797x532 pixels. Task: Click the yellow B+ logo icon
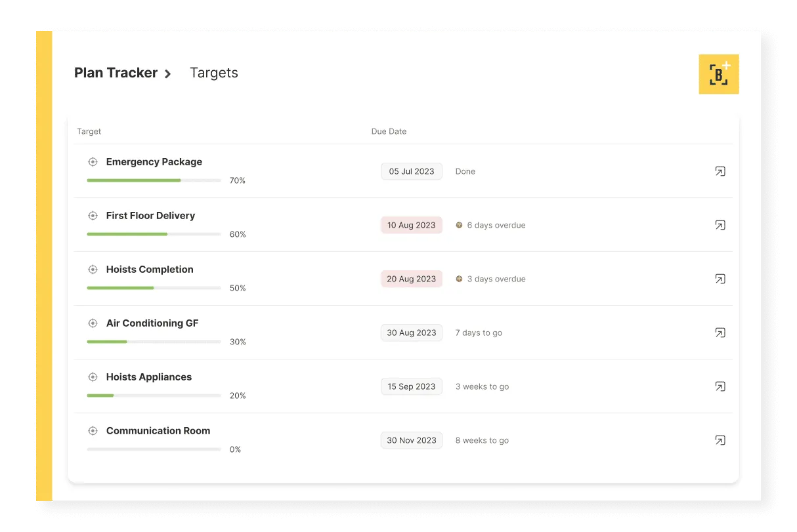[719, 74]
